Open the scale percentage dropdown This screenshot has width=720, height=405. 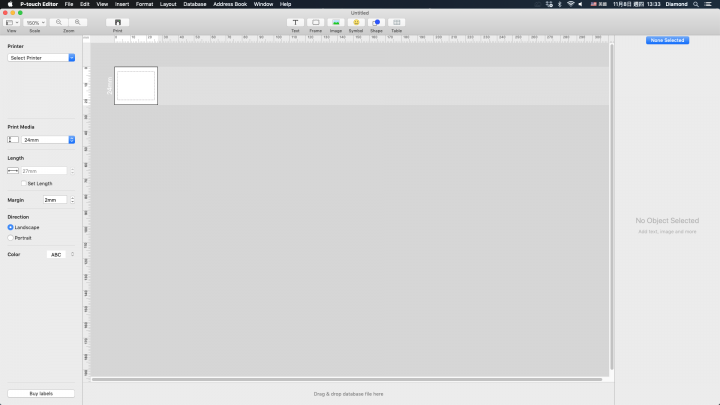point(34,22)
